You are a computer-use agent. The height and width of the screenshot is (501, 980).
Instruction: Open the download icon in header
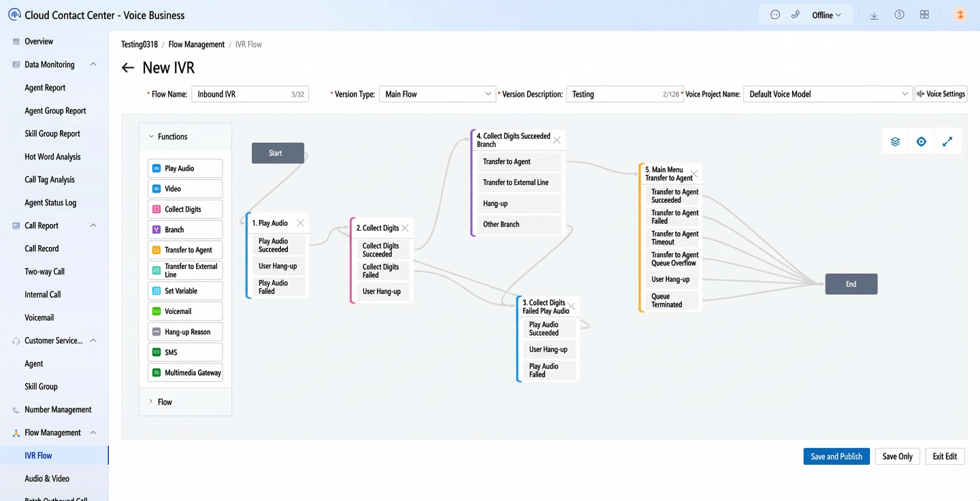[x=874, y=15]
